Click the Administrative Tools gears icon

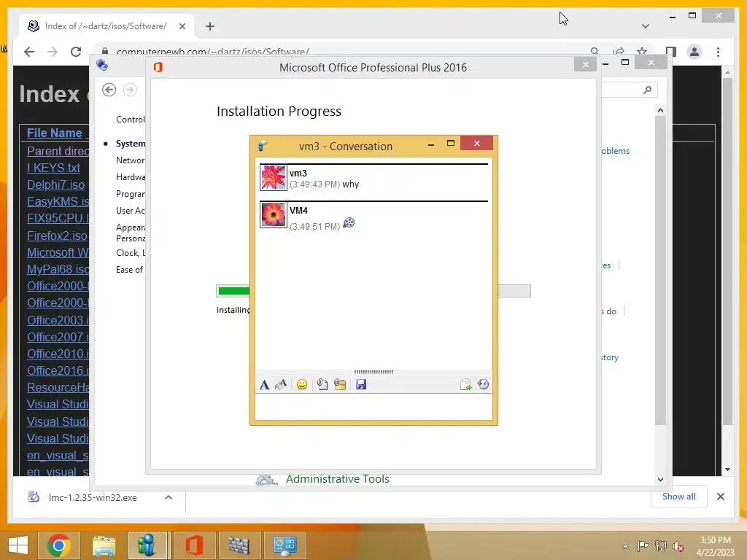[x=267, y=480]
